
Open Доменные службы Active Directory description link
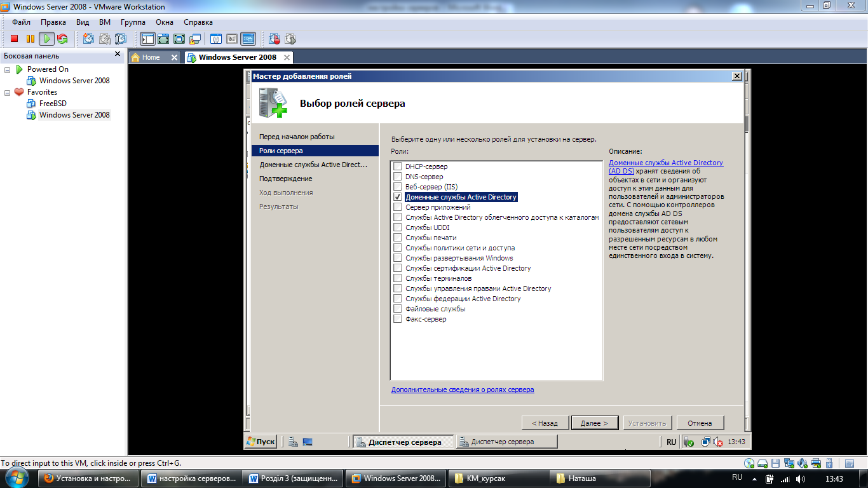pyautogui.click(x=666, y=166)
